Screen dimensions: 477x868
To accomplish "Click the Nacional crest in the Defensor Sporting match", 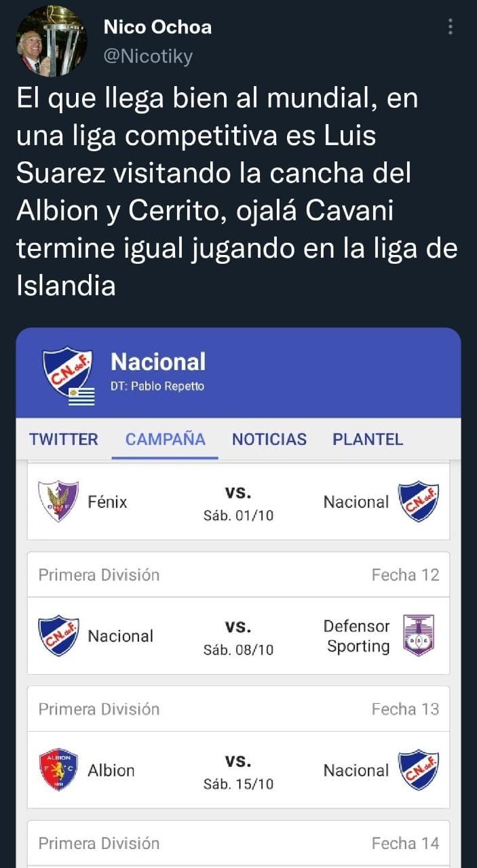I will 58,635.
